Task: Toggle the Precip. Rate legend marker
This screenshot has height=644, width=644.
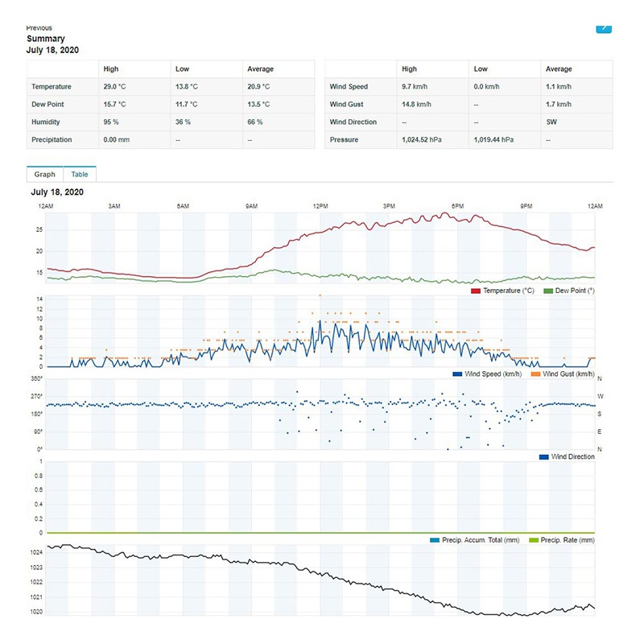Action: 535,540
